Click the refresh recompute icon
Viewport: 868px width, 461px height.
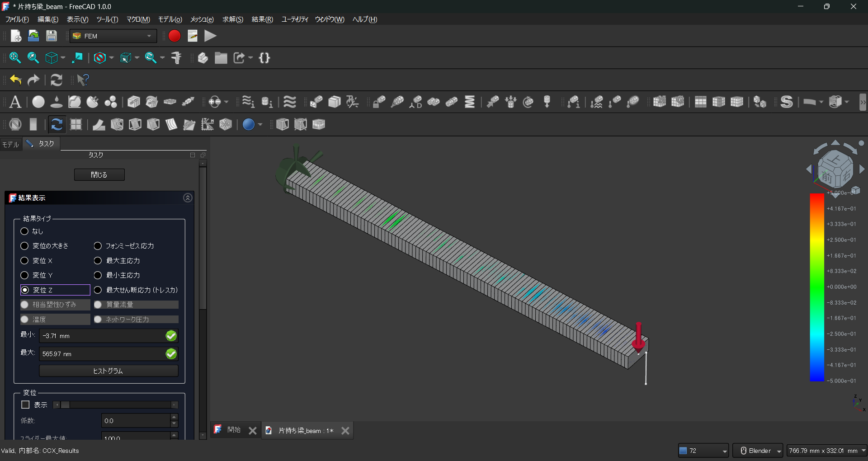coord(57,80)
